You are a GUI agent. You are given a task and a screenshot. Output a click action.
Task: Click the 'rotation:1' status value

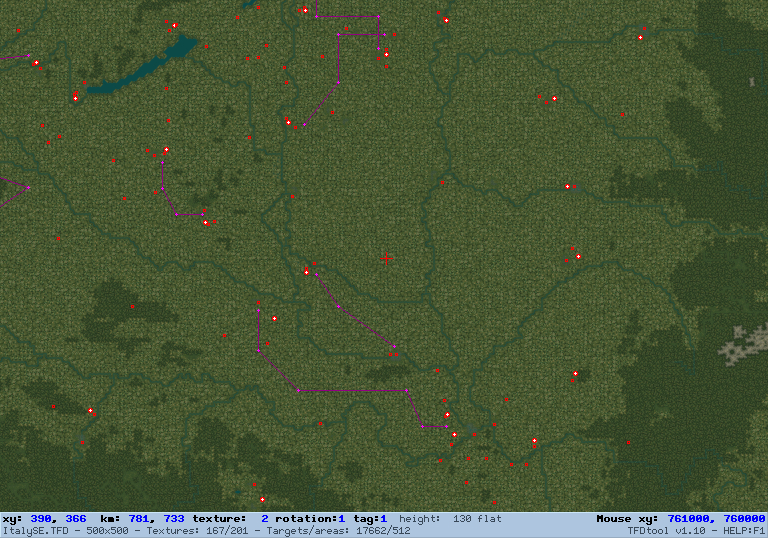[x=310, y=518]
